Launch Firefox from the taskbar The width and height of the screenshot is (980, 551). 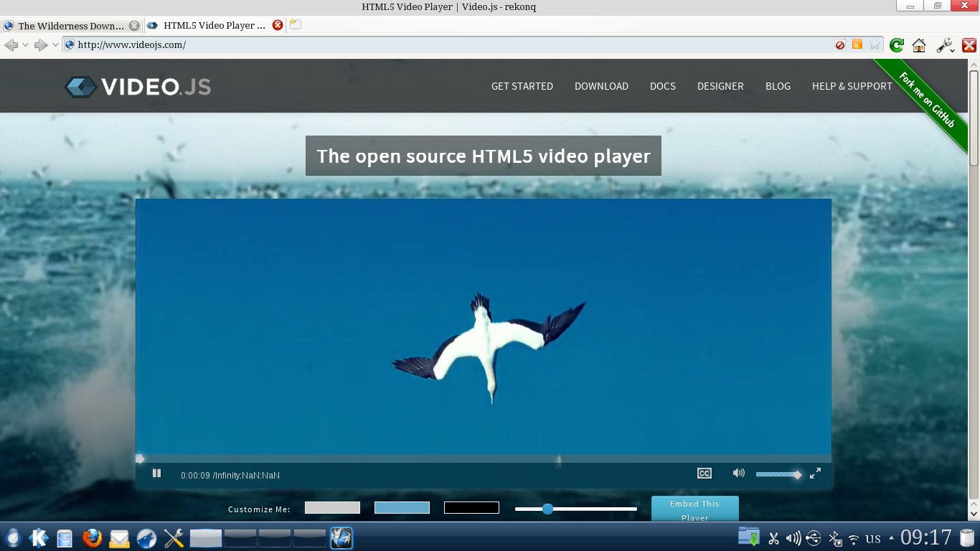[92, 538]
